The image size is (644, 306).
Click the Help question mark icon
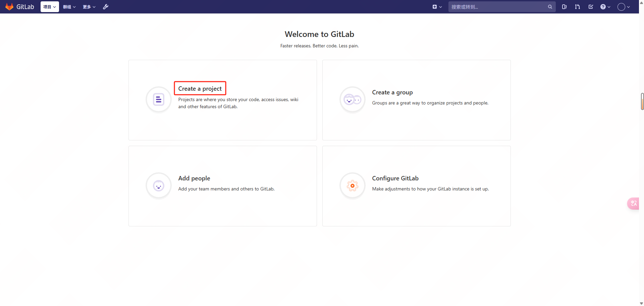pyautogui.click(x=603, y=7)
